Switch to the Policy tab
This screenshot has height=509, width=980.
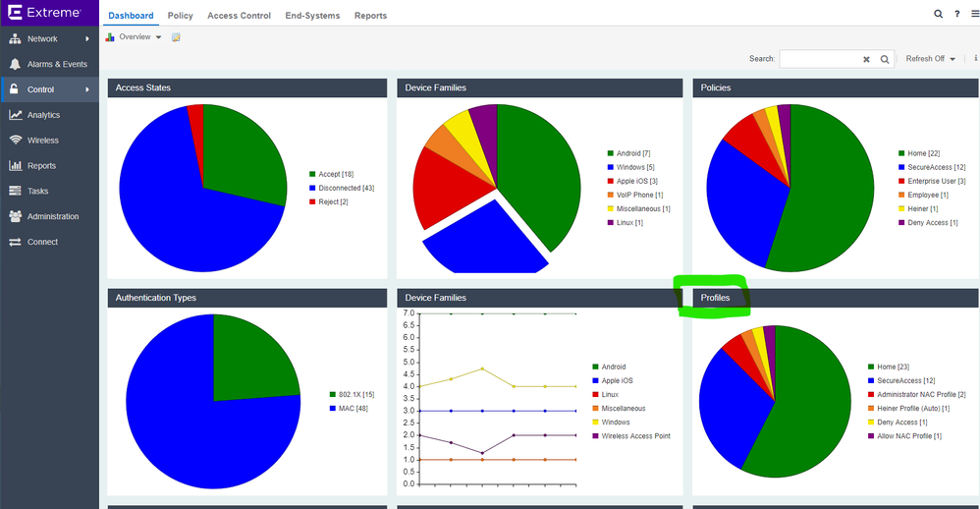coord(180,16)
